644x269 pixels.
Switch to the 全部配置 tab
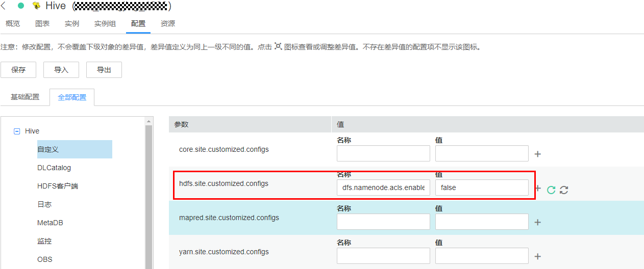[x=72, y=97]
